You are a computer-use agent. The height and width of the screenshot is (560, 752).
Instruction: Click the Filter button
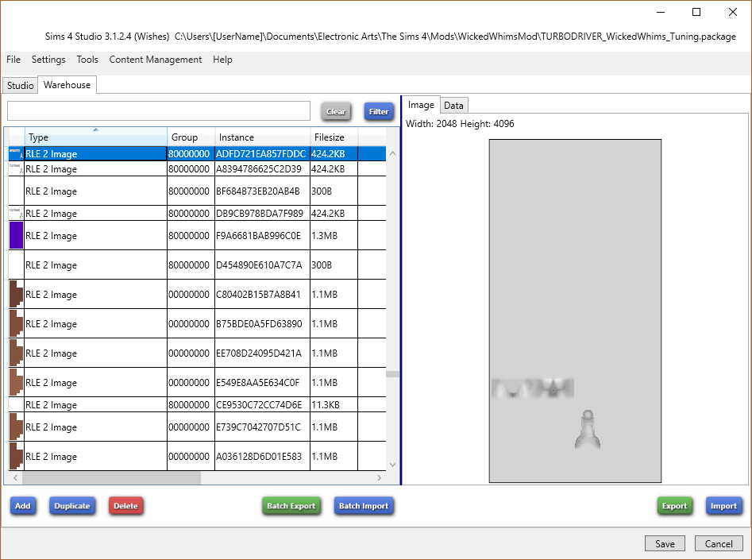379,111
